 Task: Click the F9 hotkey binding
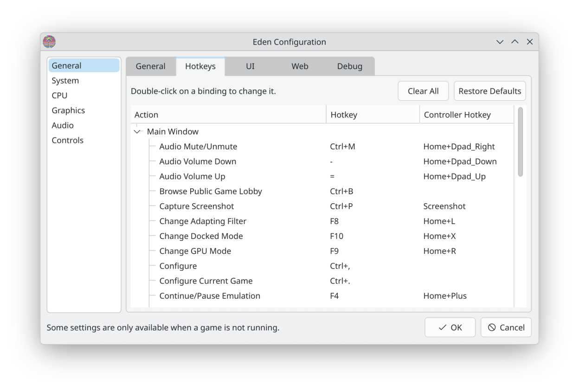334,251
